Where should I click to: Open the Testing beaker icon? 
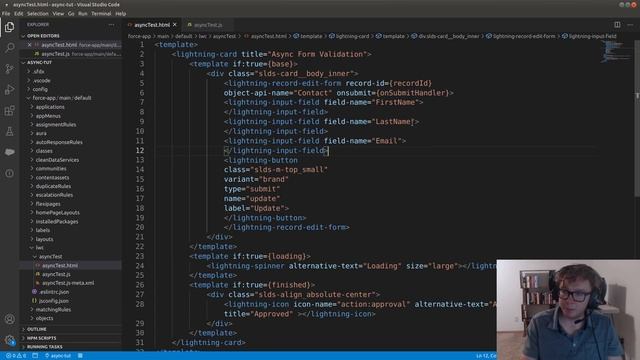coord(9,131)
